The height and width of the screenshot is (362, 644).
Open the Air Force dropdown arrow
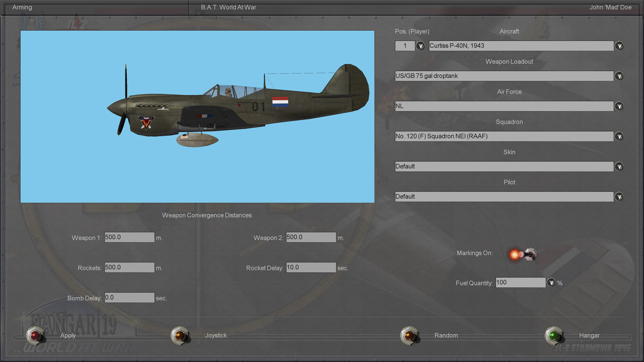[619, 106]
